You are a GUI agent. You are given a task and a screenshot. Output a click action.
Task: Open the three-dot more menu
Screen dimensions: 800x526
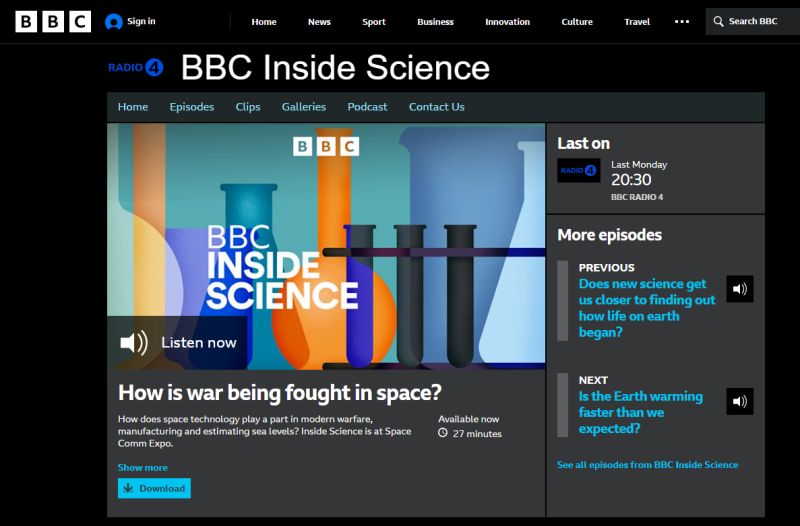[x=682, y=21]
